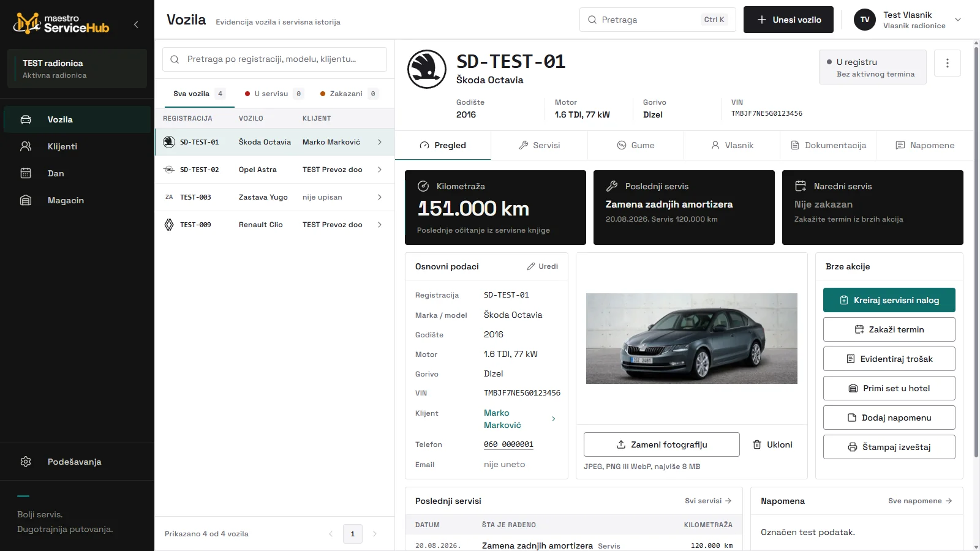Click Štampaj izveštaj button
This screenshot has width=980, height=551.
coord(889,447)
